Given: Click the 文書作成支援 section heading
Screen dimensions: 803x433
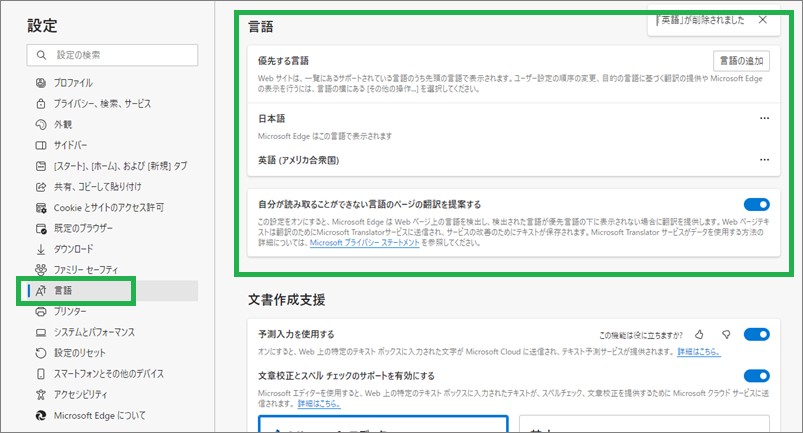Looking at the screenshot, I should [x=286, y=299].
